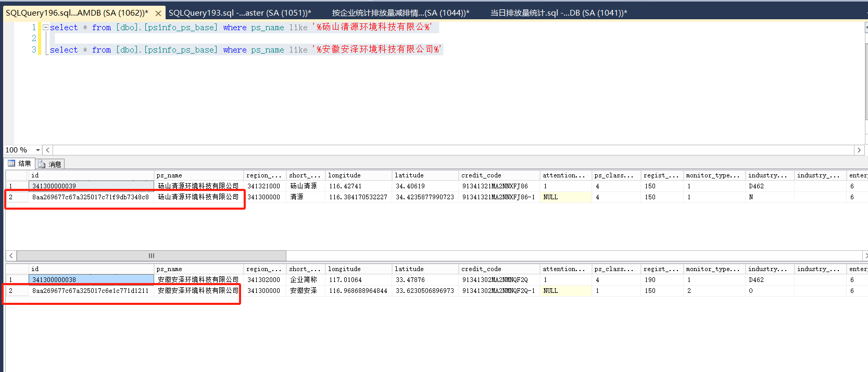Select longitude cell 117.01064

point(359,280)
